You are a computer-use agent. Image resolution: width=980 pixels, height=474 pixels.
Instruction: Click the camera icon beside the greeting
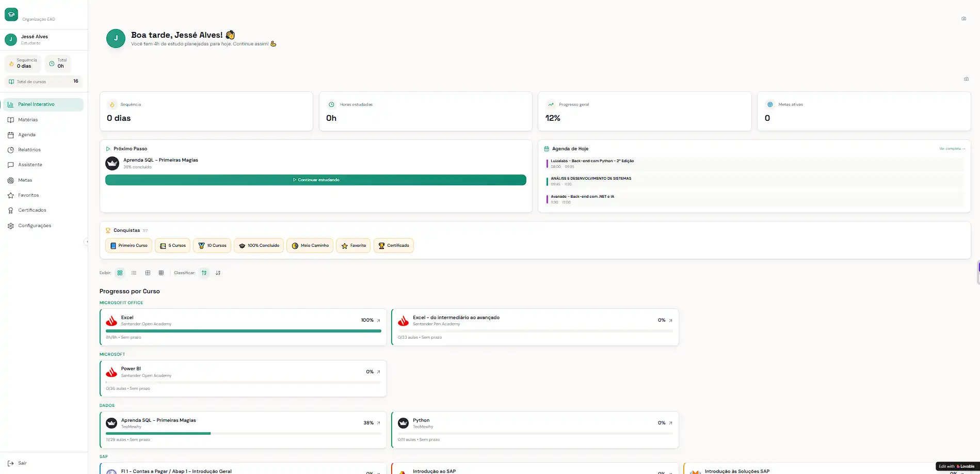963,19
